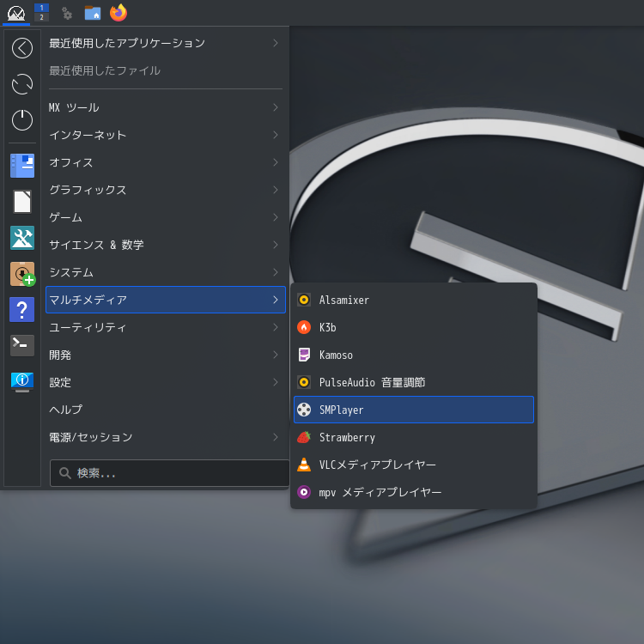This screenshot has height=644, width=644.
Task: Click the 電源/セッション text label
Action: [x=91, y=437]
